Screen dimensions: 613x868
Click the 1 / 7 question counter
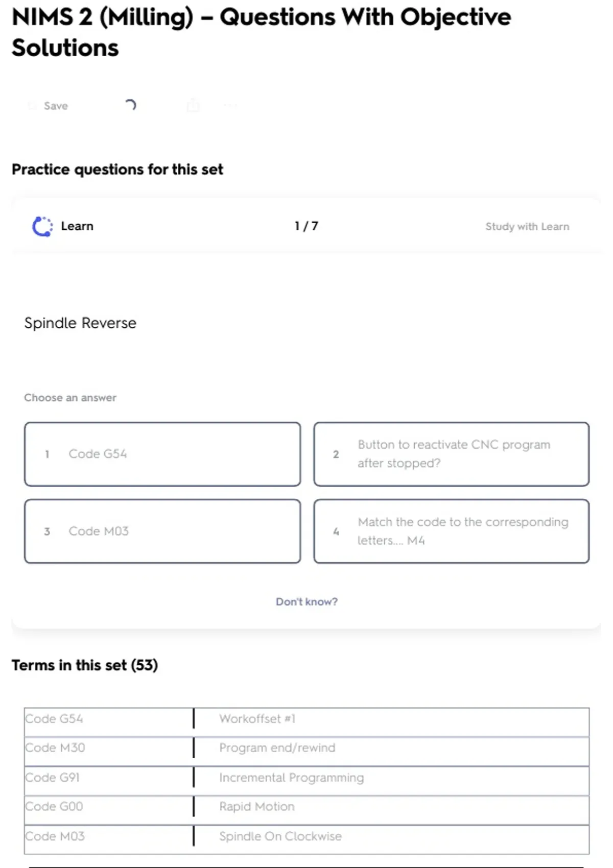coord(306,226)
